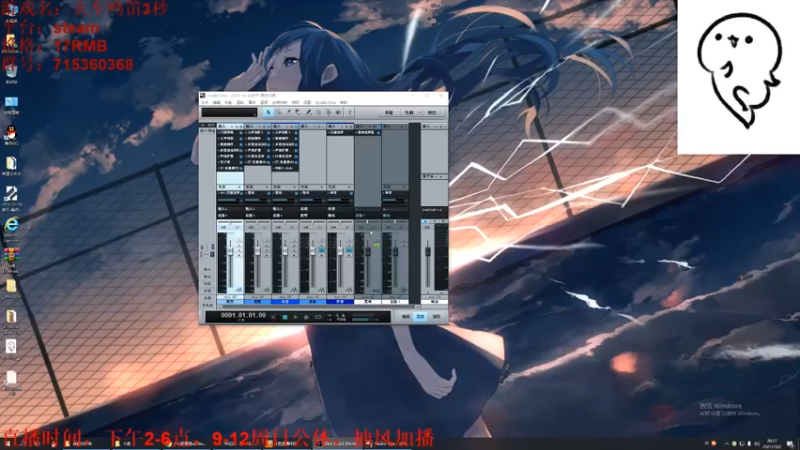Click the send level bar on the second channel
This screenshot has height=450, width=800.
[x=255, y=200]
